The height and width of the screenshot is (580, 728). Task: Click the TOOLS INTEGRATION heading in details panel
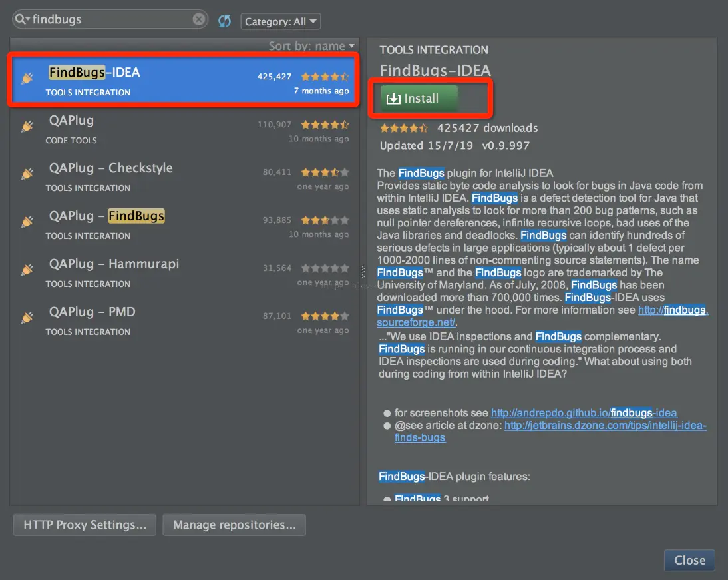434,50
